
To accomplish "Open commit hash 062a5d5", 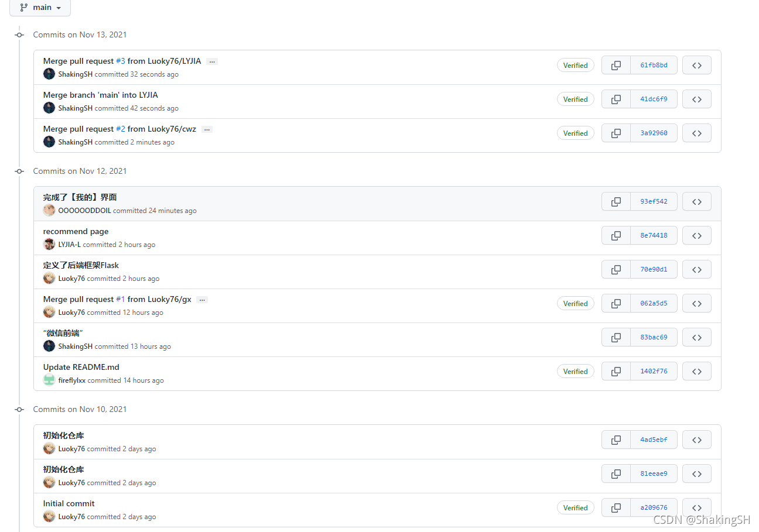I will point(654,304).
